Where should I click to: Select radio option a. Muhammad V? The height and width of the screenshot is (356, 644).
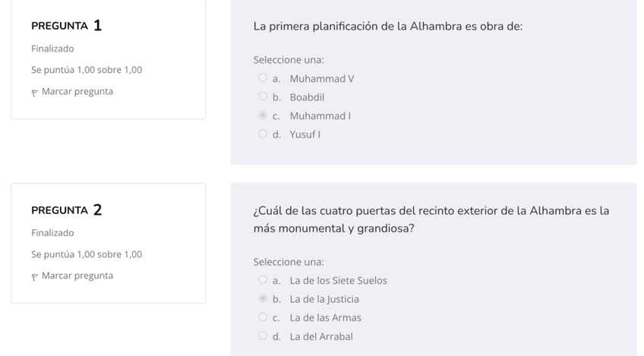(263, 78)
